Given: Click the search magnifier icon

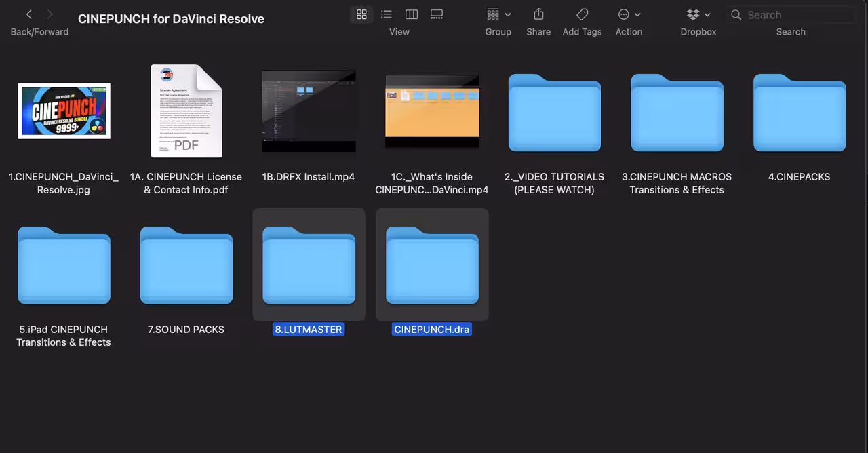Looking at the screenshot, I should click(x=736, y=15).
